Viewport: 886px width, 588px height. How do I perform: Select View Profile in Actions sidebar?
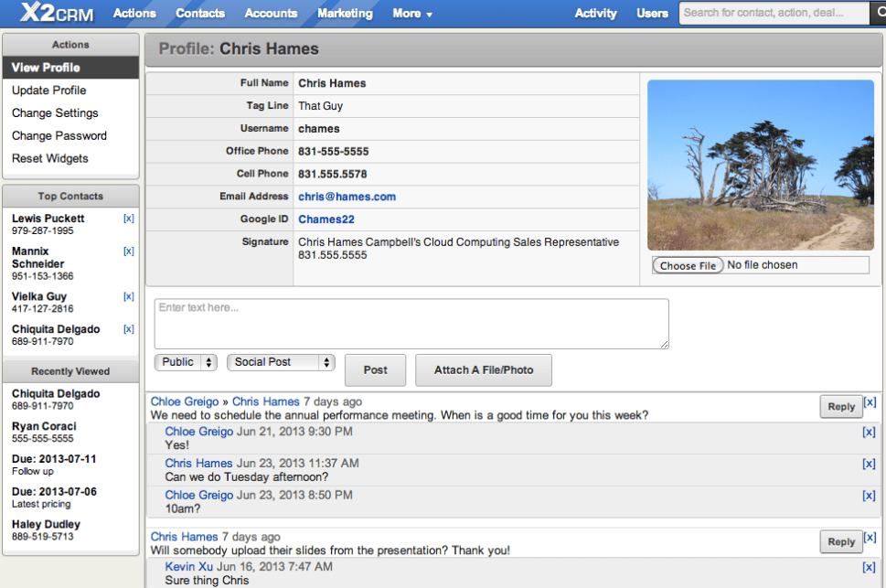click(70, 68)
